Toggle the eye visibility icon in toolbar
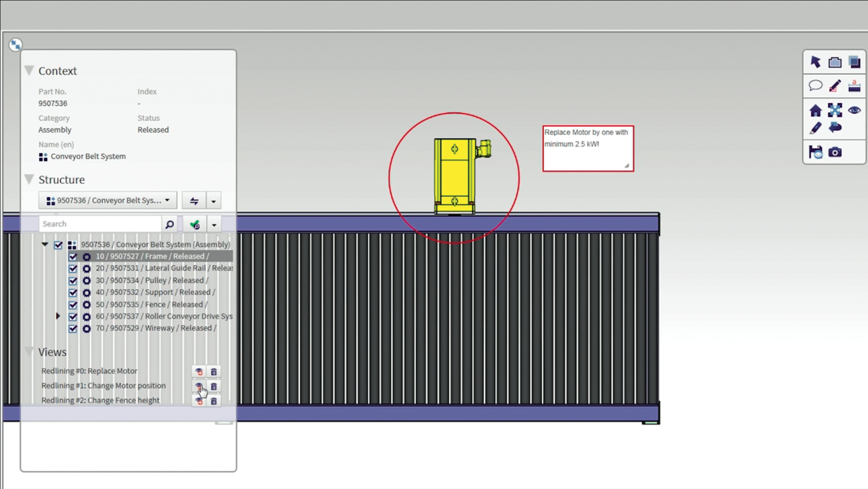The height and width of the screenshot is (489, 868). (854, 110)
